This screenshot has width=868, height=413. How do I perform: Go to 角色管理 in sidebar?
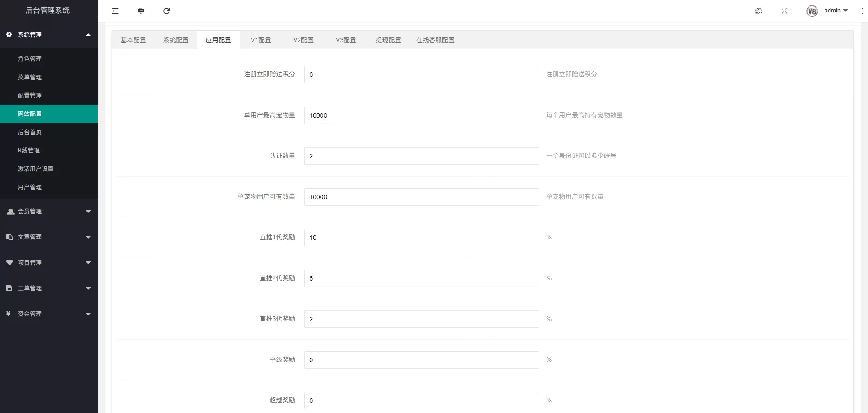pos(30,59)
